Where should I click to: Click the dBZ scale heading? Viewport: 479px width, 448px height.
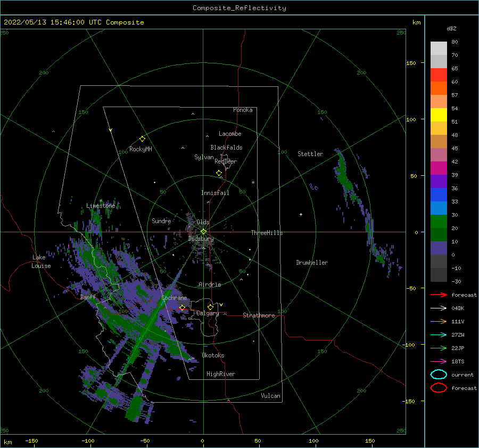(451, 28)
